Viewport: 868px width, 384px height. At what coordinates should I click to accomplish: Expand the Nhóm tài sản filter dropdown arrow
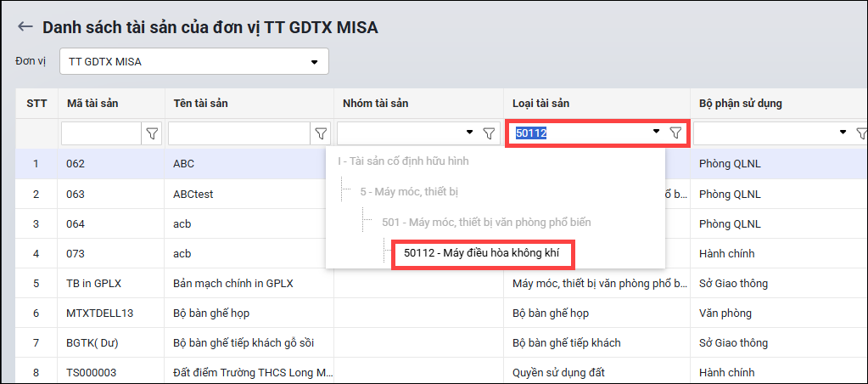point(469,133)
